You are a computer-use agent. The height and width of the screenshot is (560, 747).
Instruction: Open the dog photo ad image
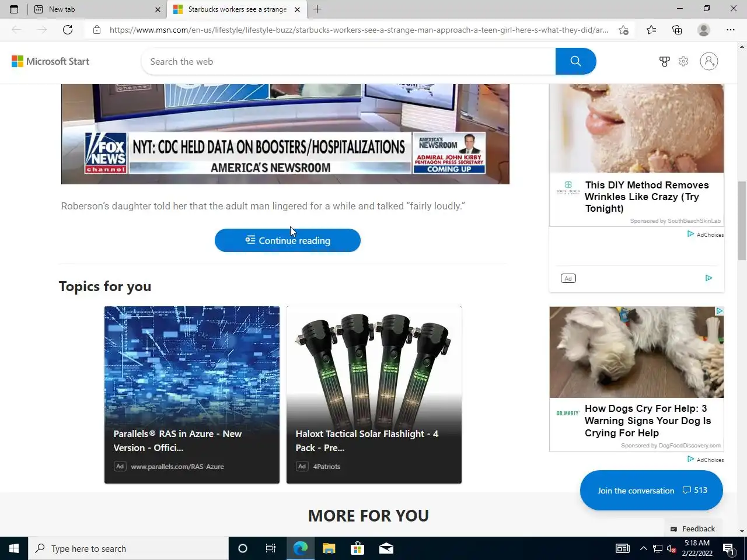pyautogui.click(x=636, y=352)
